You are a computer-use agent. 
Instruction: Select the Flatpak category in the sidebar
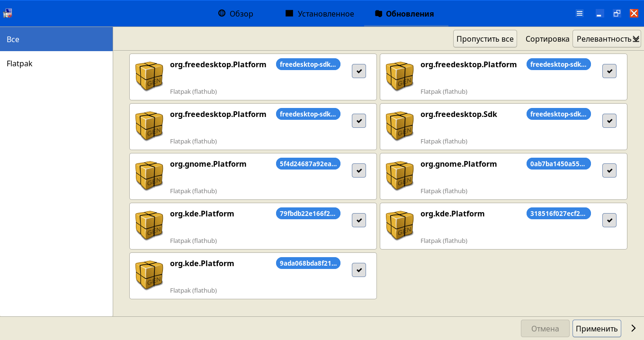tap(56, 63)
